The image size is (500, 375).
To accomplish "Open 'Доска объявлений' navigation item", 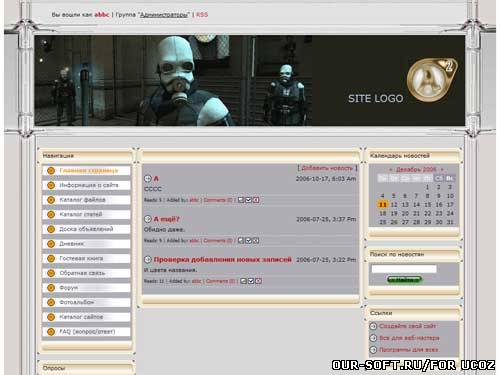I will 86,229.
